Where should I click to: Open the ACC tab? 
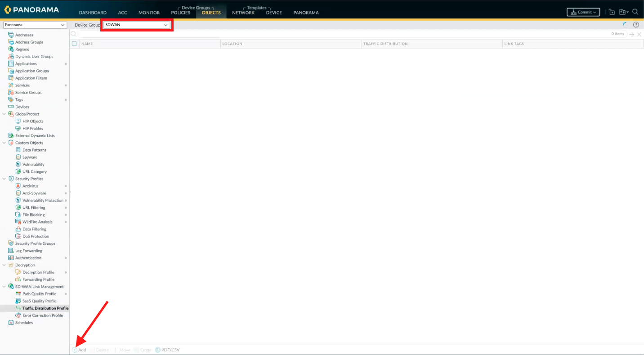123,13
